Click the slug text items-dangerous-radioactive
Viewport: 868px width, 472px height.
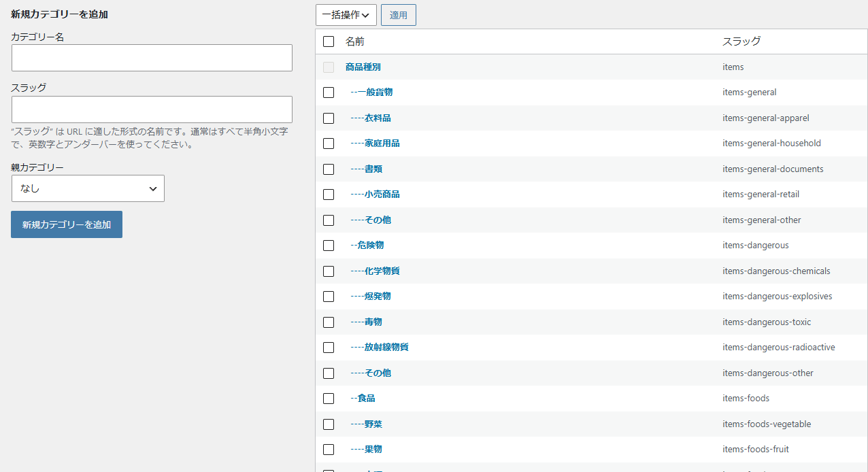[x=779, y=348]
